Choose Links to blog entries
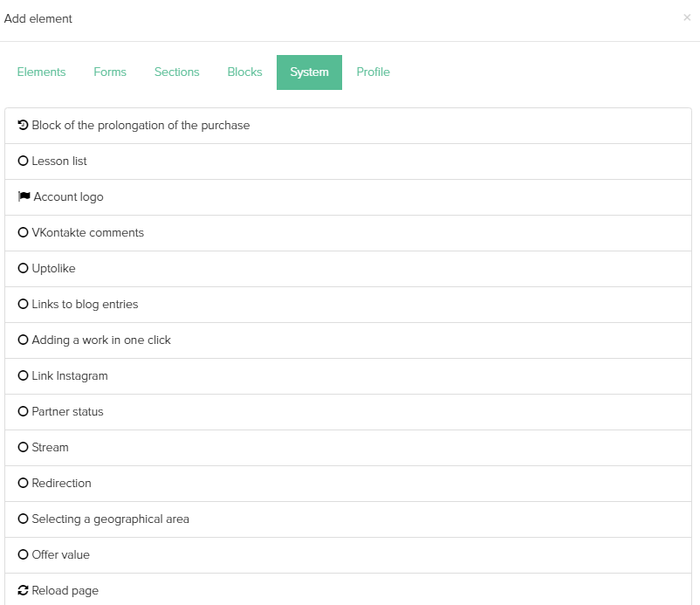 pyautogui.click(x=348, y=305)
